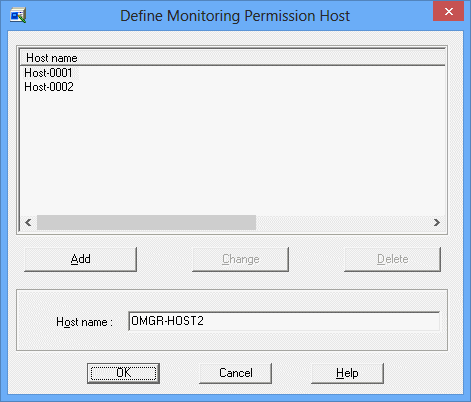Screen dimensions: 471x402
Task: Click the right arrow of the horizontal scrollbar
Action: click(x=437, y=222)
